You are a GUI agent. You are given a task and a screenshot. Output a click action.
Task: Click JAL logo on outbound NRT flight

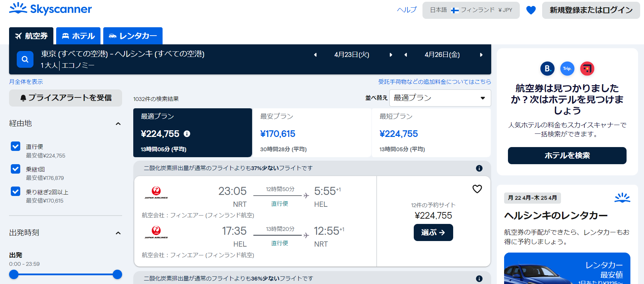pyautogui.click(x=156, y=192)
